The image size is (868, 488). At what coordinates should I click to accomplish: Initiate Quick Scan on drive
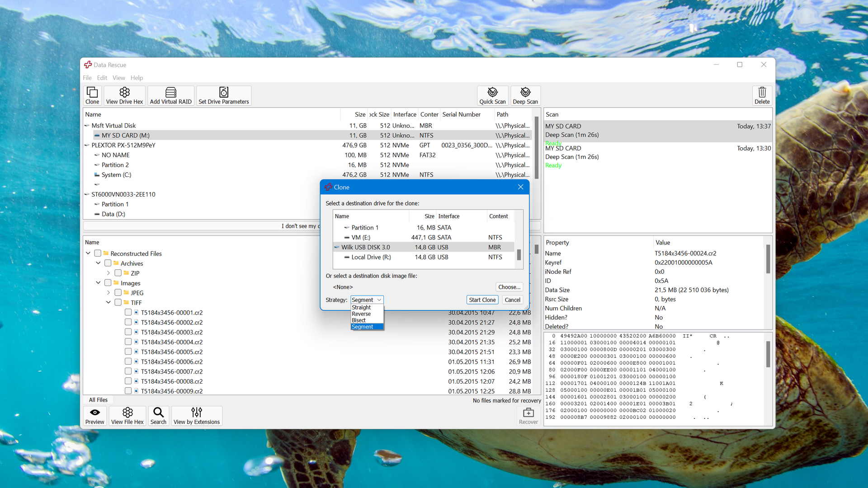[491, 95]
